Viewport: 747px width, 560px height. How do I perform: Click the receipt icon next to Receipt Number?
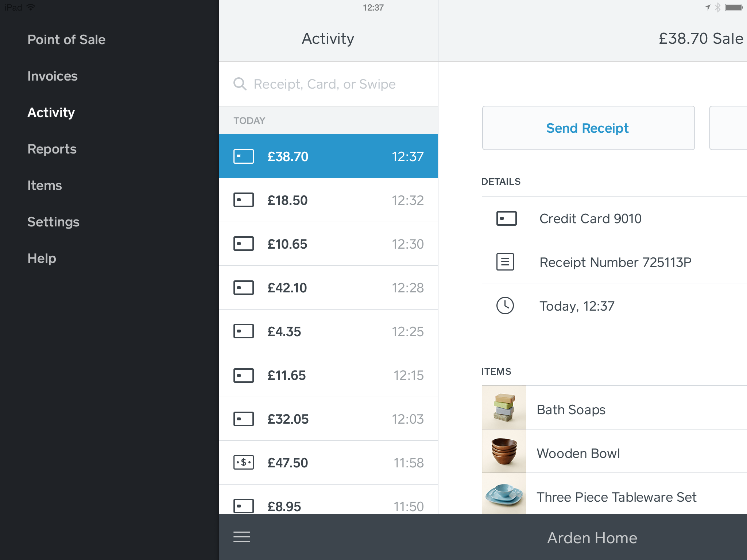point(505,262)
